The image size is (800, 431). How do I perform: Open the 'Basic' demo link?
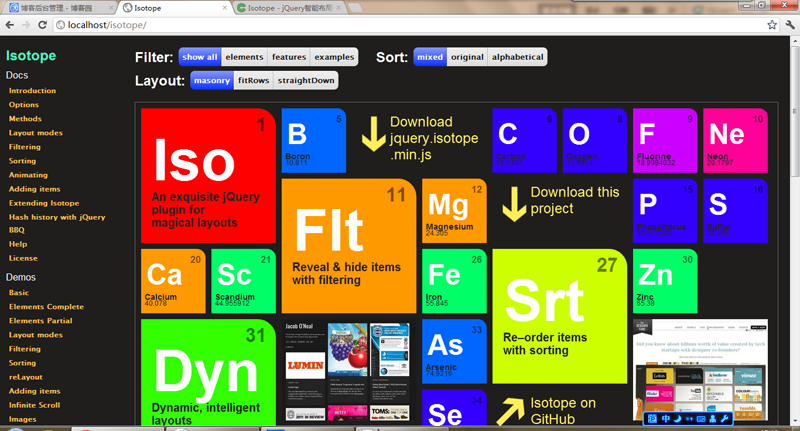(x=19, y=293)
